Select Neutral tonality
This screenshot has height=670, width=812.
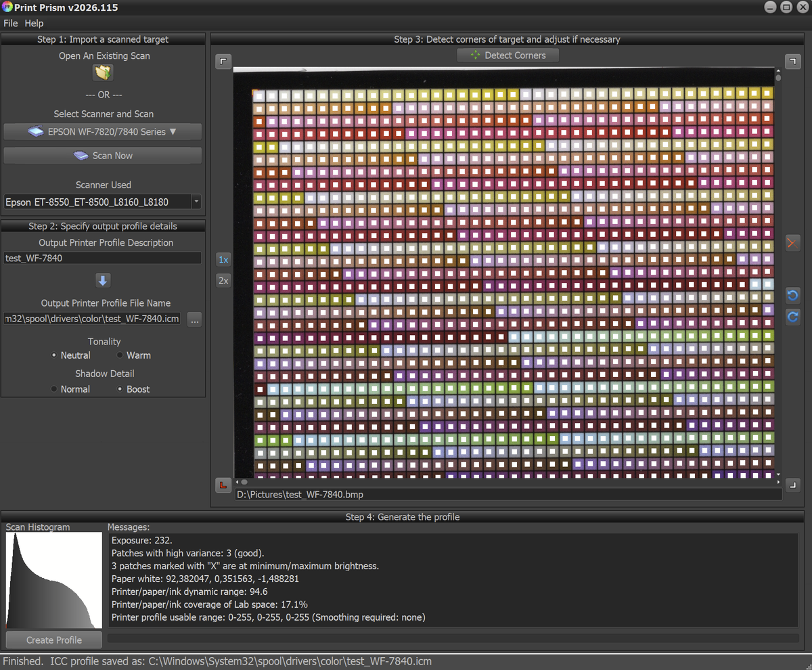click(54, 355)
